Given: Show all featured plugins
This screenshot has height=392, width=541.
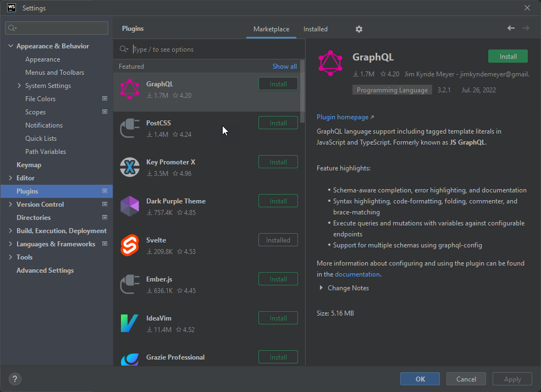Looking at the screenshot, I should point(284,67).
